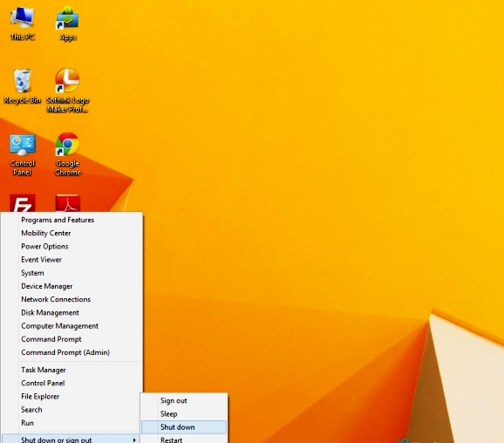504x443 pixels.
Task: Open File Explorer from the menu
Action: 72,397
